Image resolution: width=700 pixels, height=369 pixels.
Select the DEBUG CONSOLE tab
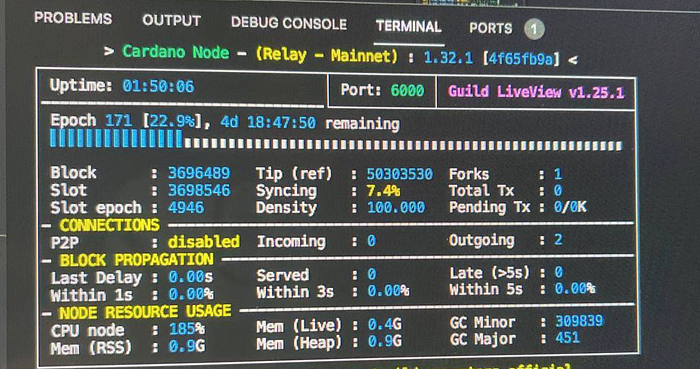289,24
